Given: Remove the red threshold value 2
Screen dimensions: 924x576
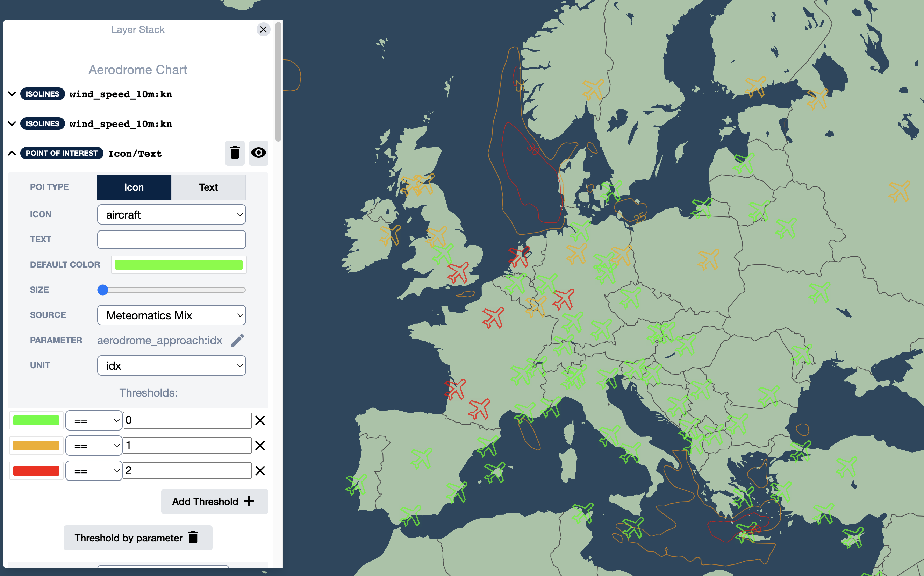Looking at the screenshot, I should 261,472.
